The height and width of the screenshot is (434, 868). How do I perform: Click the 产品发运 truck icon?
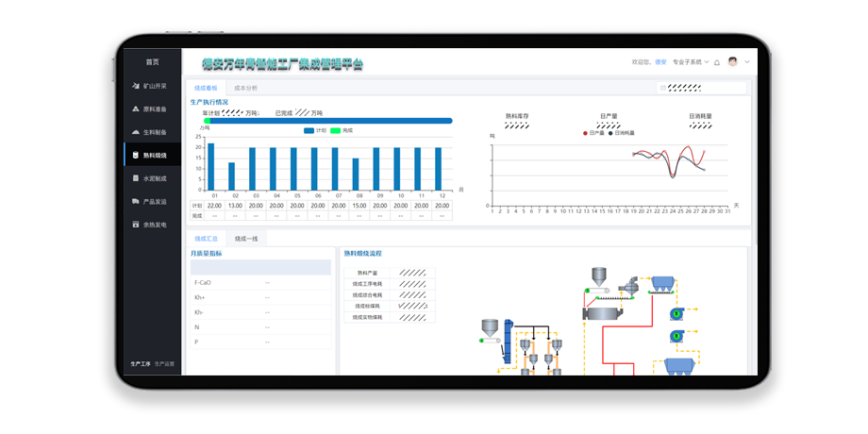tap(136, 202)
